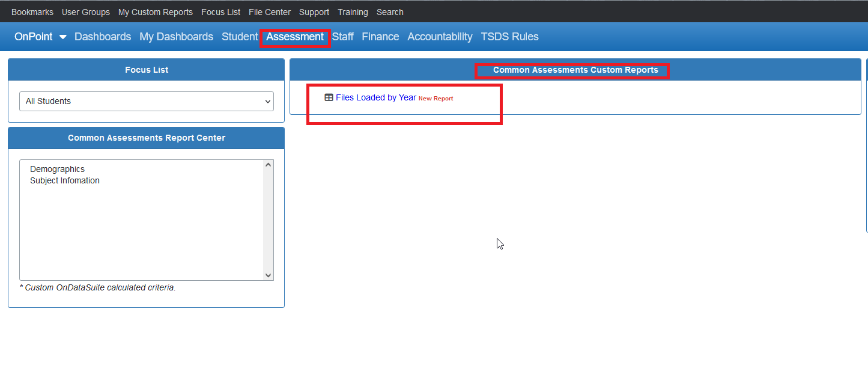Switch to the Assessment section
Image resolution: width=868 pixels, height=374 pixels.
(295, 37)
